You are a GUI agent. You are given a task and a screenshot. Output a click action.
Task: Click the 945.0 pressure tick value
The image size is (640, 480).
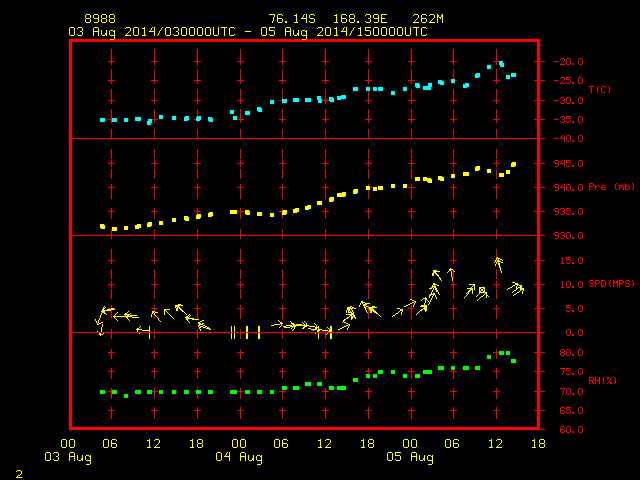(x=568, y=164)
